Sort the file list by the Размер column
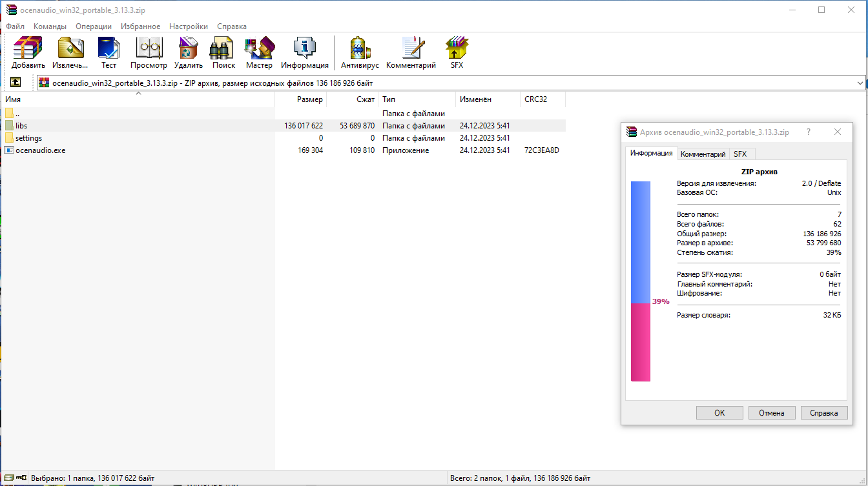This screenshot has width=868, height=486. pos(301,99)
